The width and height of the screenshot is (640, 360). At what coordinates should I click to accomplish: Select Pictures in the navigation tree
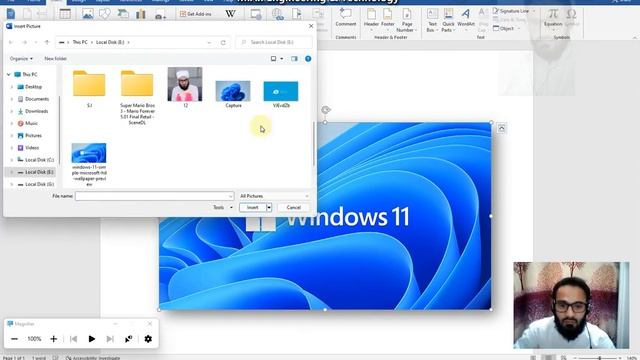coord(33,136)
